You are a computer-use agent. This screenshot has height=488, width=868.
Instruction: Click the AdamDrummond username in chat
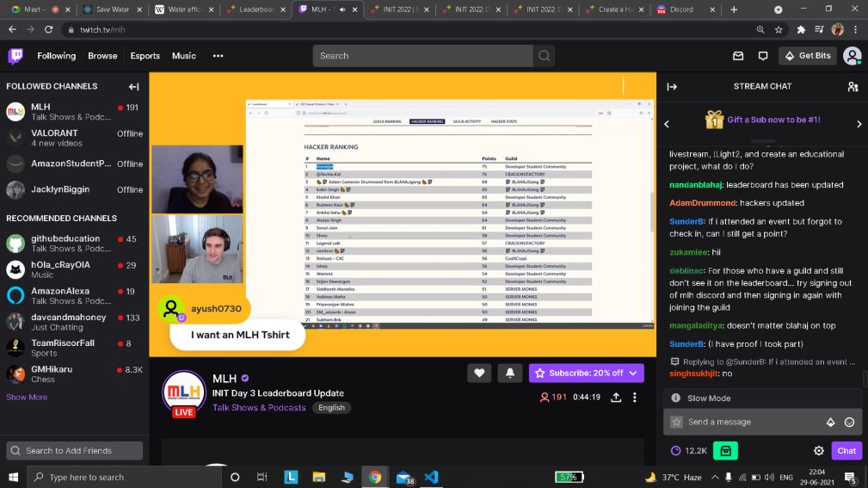703,203
